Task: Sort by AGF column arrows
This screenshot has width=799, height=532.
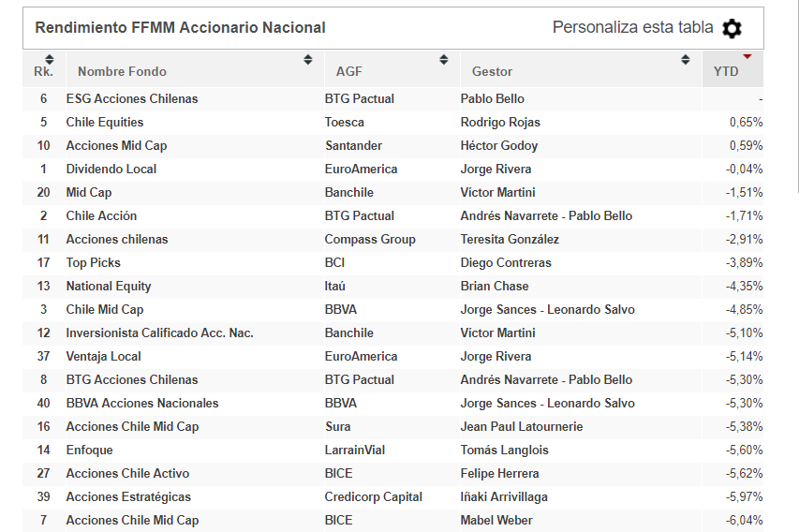Action: point(444,59)
